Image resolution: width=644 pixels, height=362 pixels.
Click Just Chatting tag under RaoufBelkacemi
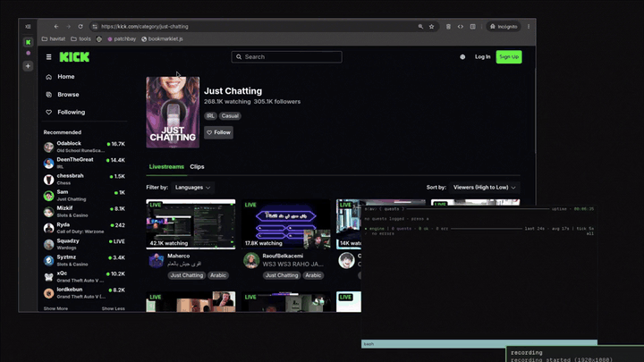[x=282, y=275]
